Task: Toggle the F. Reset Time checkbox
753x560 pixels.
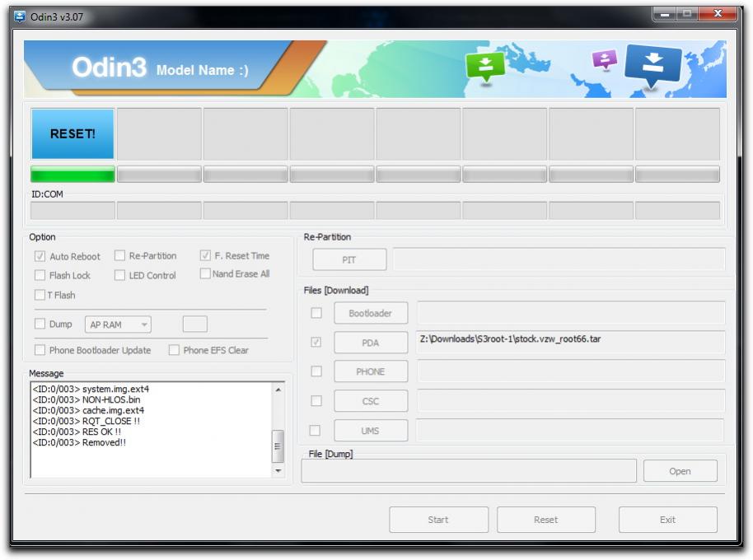Action: (205, 255)
